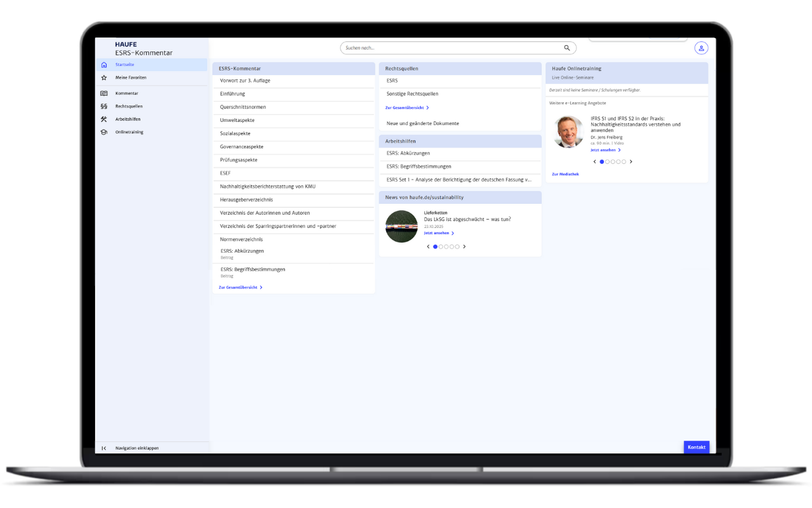Screen dimensions: 812x508
Task: Open 'ESRS Set 1 – Analyse der Berichtigung'
Action: tap(460, 180)
